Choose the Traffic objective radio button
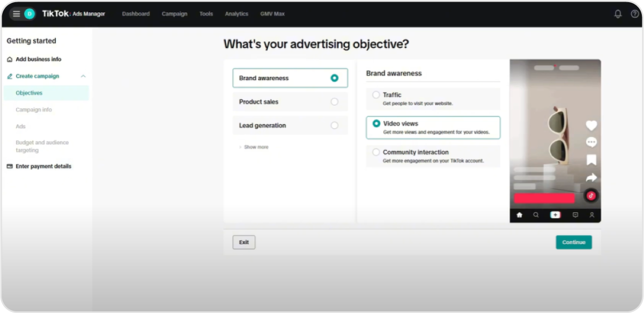 [376, 95]
